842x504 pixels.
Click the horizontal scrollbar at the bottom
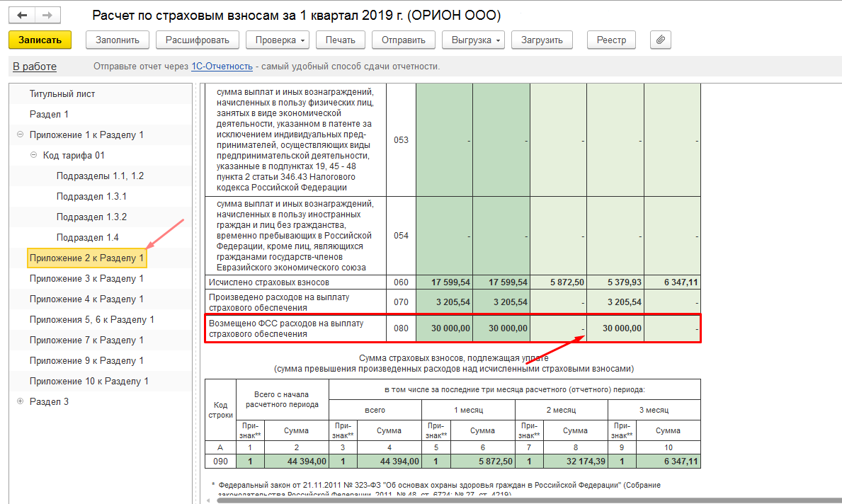click(529, 500)
